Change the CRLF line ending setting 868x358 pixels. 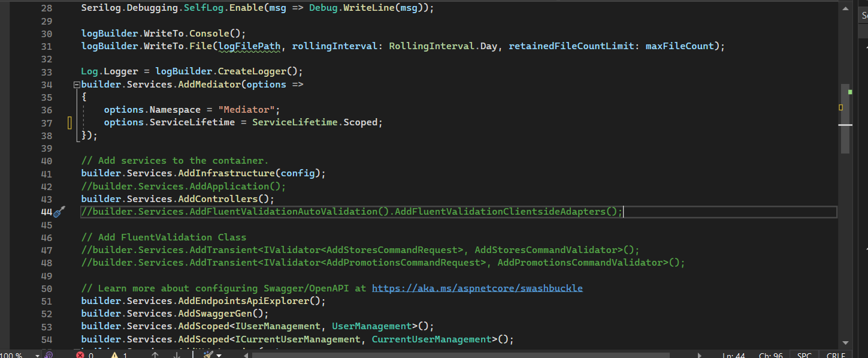coord(836,355)
